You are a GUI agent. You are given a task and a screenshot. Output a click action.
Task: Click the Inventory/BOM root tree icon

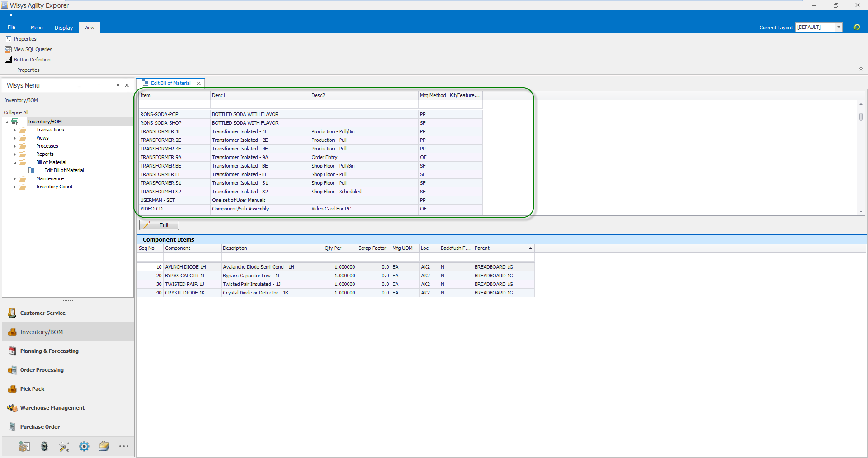pos(14,122)
